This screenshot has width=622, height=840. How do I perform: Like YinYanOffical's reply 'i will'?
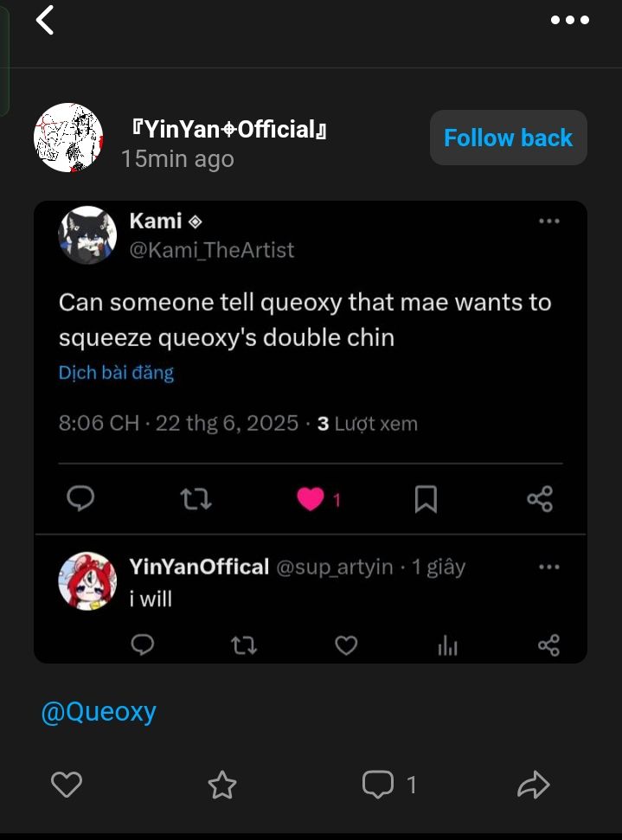(x=346, y=645)
